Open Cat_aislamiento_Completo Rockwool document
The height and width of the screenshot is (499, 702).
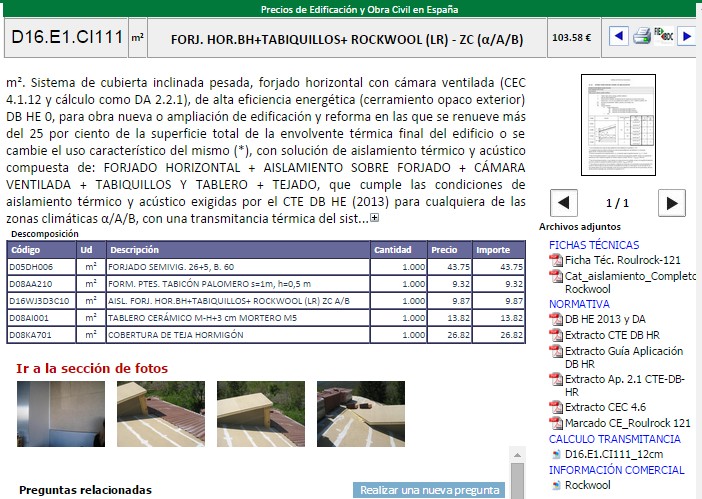point(630,282)
